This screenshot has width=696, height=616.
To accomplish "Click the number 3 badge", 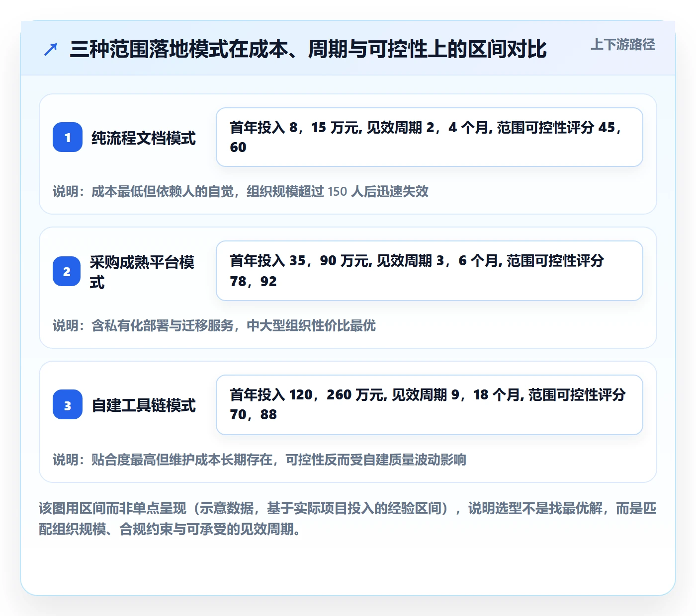I will coord(68,404).
